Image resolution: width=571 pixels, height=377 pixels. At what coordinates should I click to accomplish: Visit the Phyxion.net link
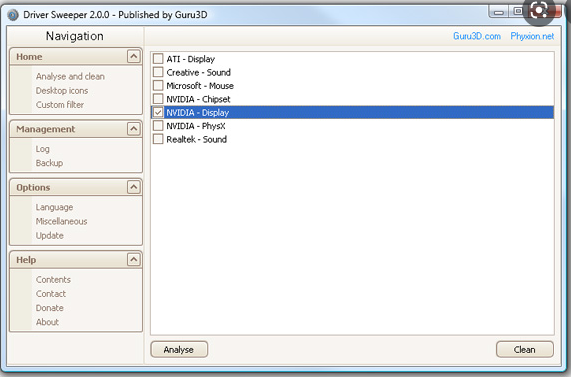click(x=532, y=36)
